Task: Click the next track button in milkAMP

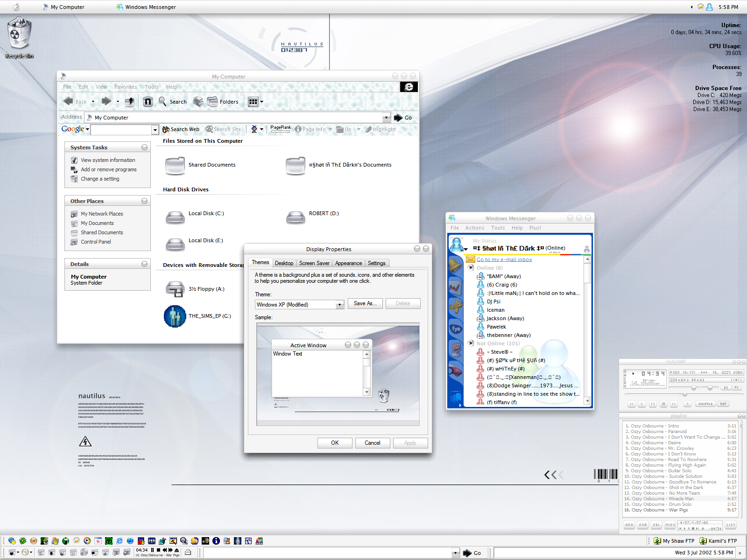Action: (x=674, y=404)
